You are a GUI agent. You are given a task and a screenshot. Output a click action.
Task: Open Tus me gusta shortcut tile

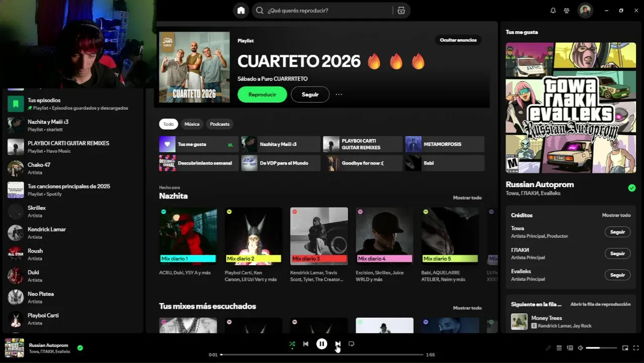pyautogui.click(x=199, y=144)
